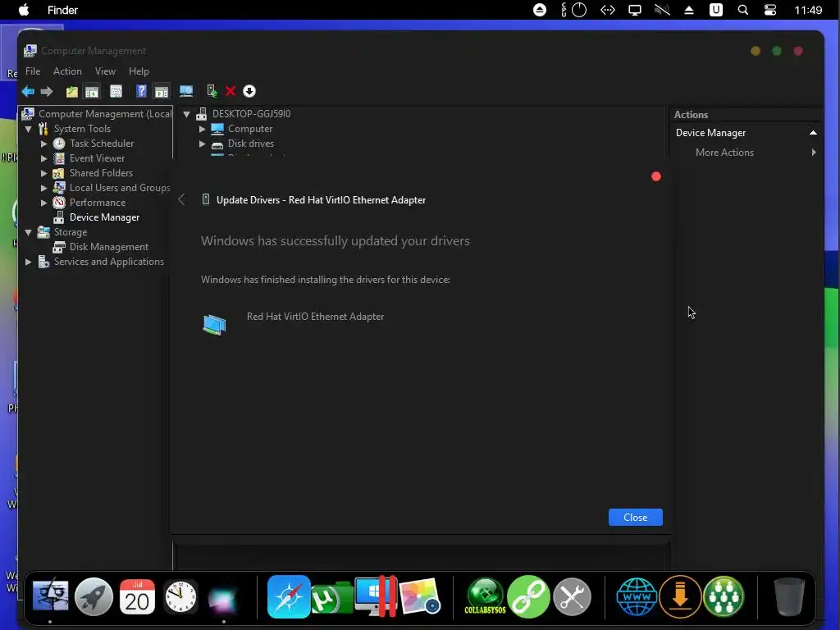Viewport: 840px width, 630px height.
Task: Open the orange download arrow dock icon
Action: point(680,596)
